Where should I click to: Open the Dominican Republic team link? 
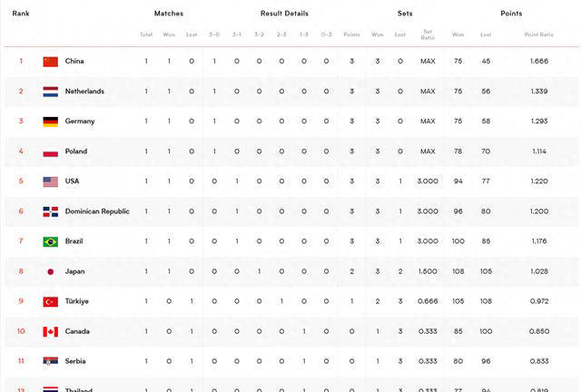coord(97,211)
